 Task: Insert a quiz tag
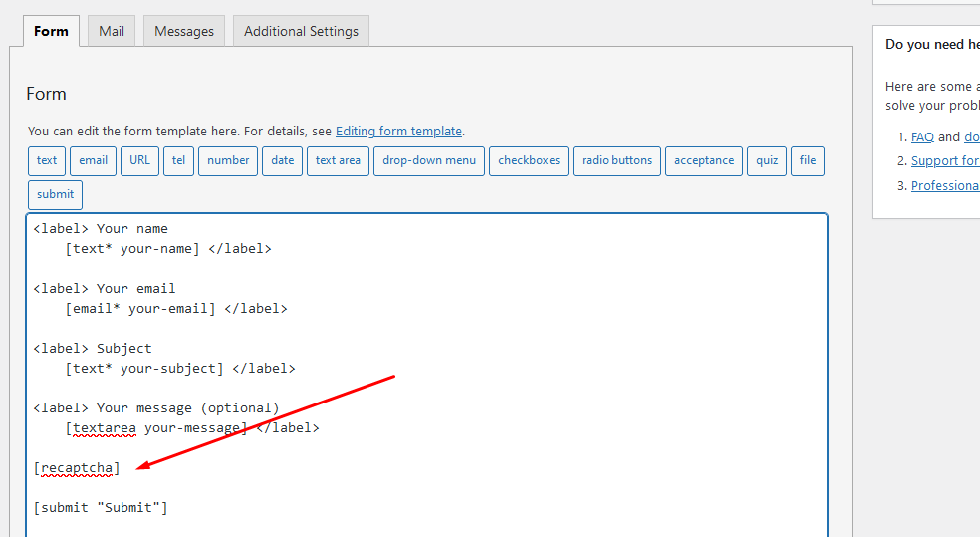(767, 161)
